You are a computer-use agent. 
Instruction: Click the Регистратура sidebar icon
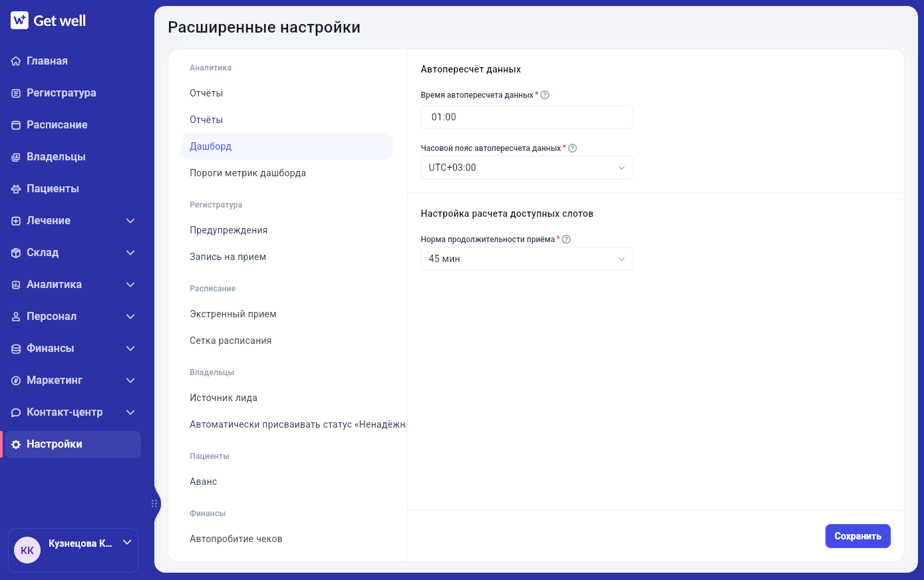point(16,93)
